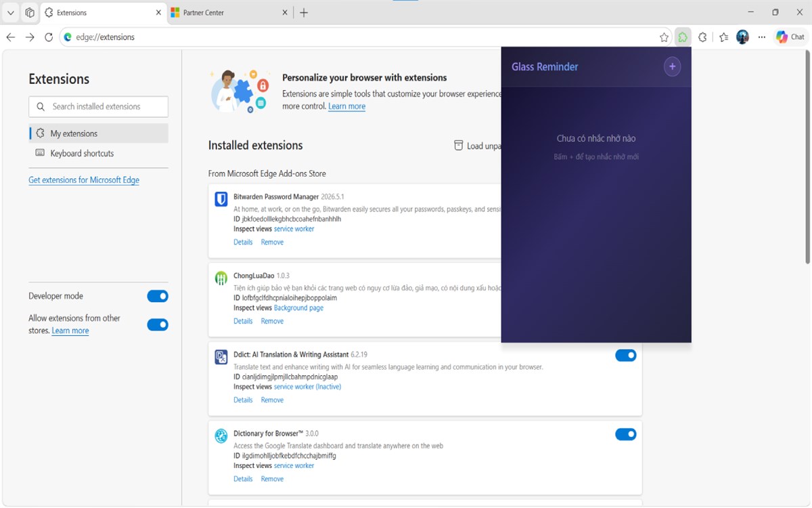Screen dimensions: 812x508
Task: Select My extensions in sidebar
Action: (x=99, y=133)
